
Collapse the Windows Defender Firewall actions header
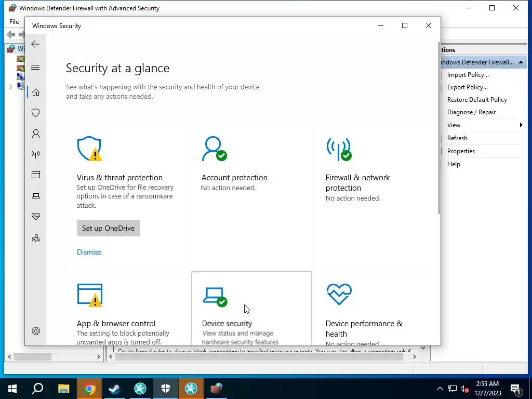point(521,62)
